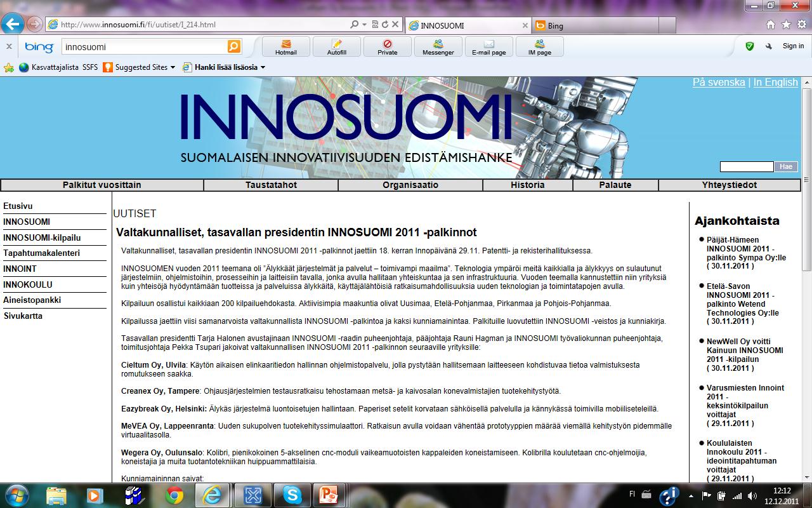Click the Forward navigation arrow
The image size is (812, 508).
point(34,25)
